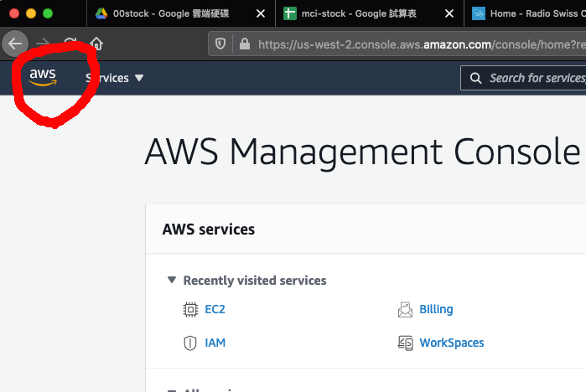Open the EC2 service link

pos(215,309)
